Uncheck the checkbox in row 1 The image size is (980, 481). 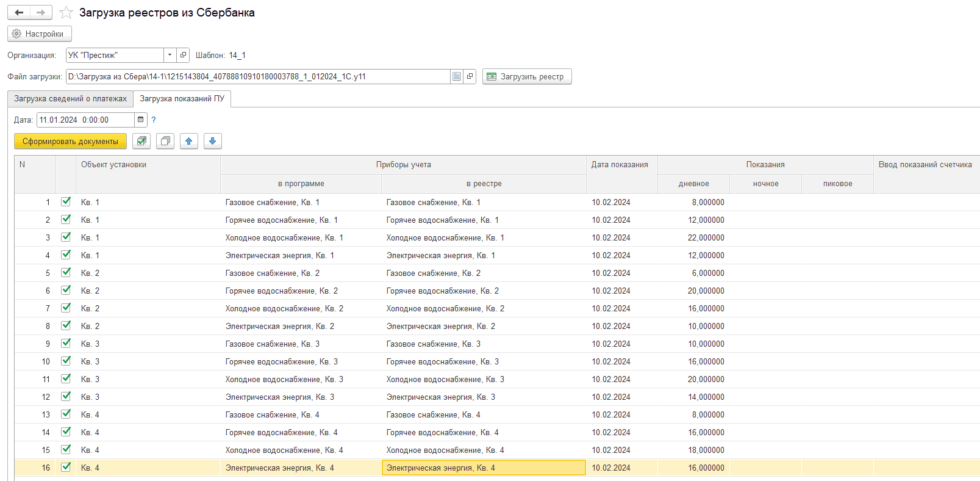[66, 201]
